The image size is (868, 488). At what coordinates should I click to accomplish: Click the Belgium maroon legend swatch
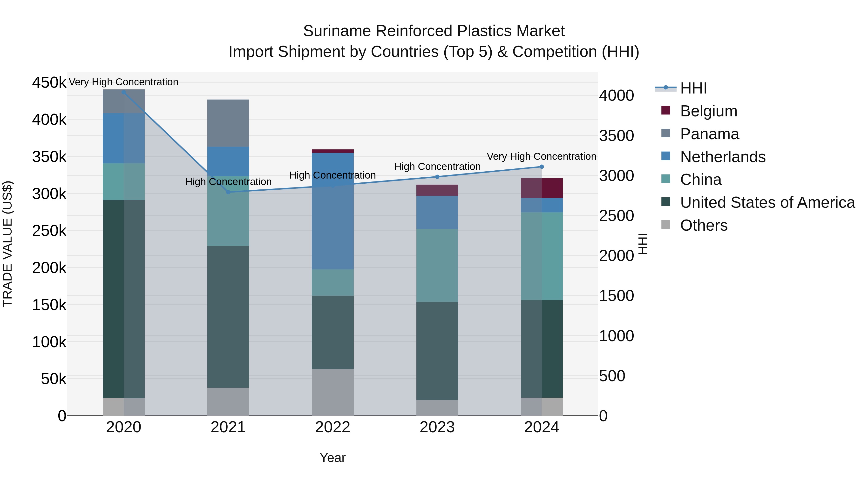666,110
